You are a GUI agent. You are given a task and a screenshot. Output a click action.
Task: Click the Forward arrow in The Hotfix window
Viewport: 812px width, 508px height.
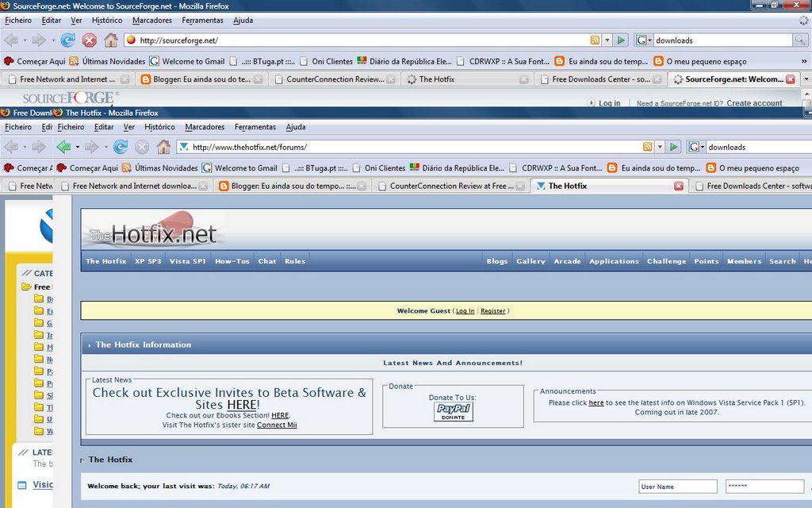[x=91, y=147]
